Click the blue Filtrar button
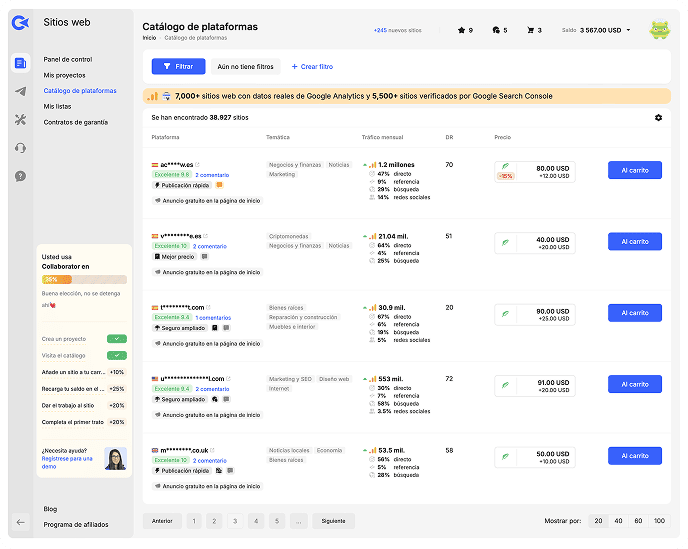Viewport: 688px width, 549px height. coord(178,66)
